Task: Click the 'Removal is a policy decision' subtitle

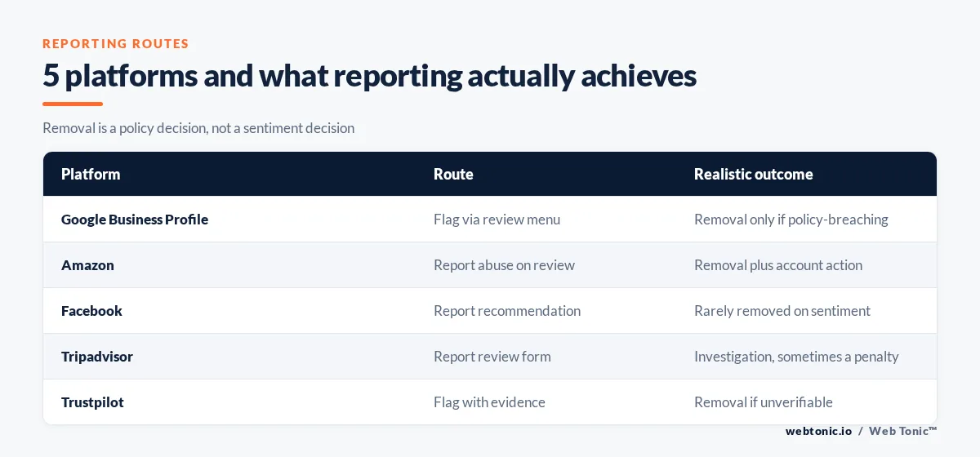Action: pos(198,128)
